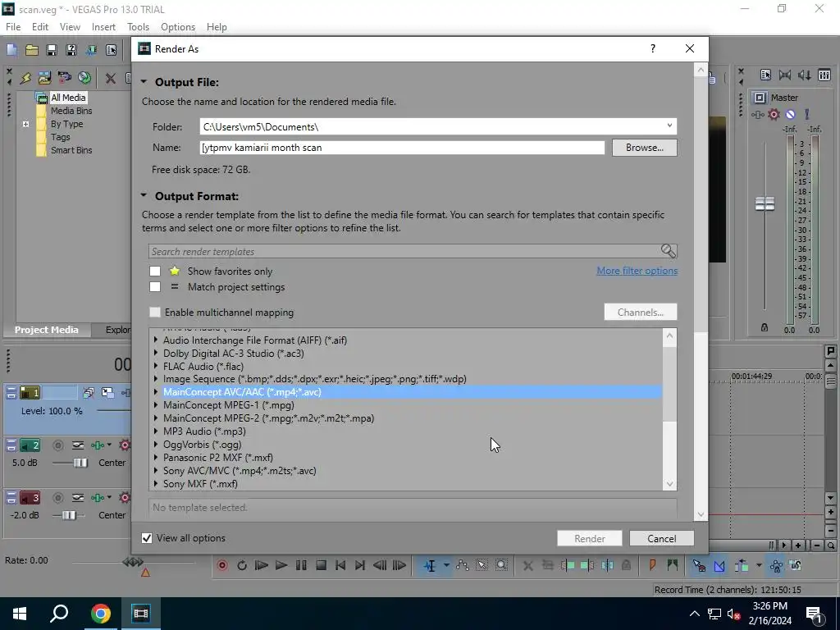Click the Go to Start transport button

click(340, 565)
